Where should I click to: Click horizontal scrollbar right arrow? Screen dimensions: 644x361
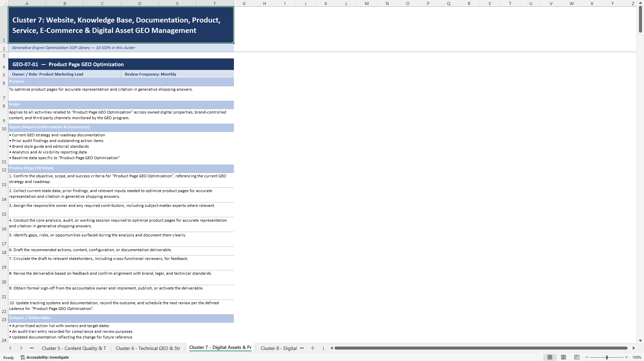[x=634, y=348]
